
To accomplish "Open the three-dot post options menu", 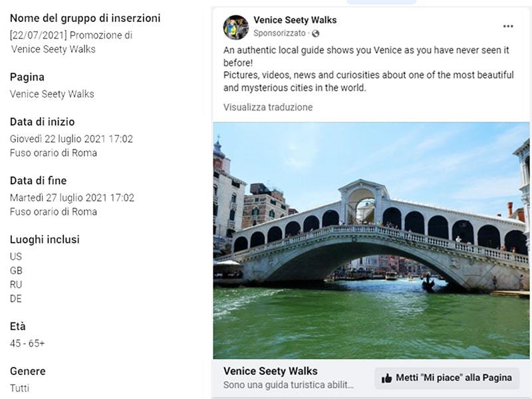I will (508, 27).
